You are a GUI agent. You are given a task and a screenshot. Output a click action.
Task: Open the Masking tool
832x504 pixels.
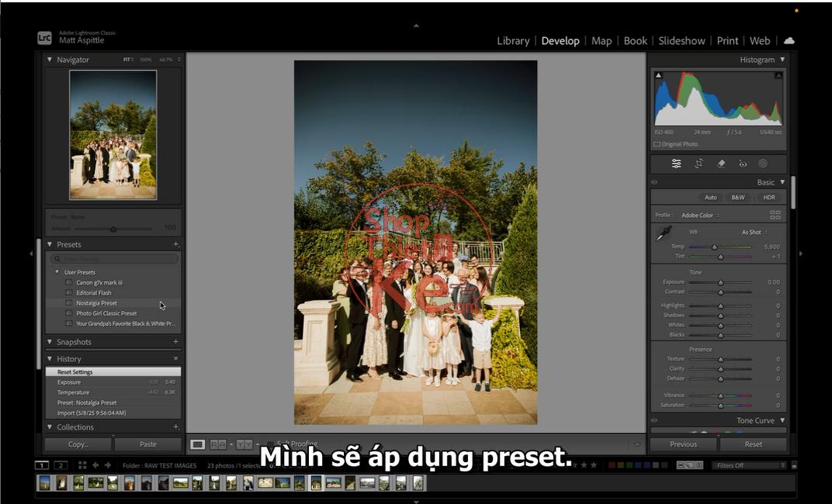click(763, 164)
